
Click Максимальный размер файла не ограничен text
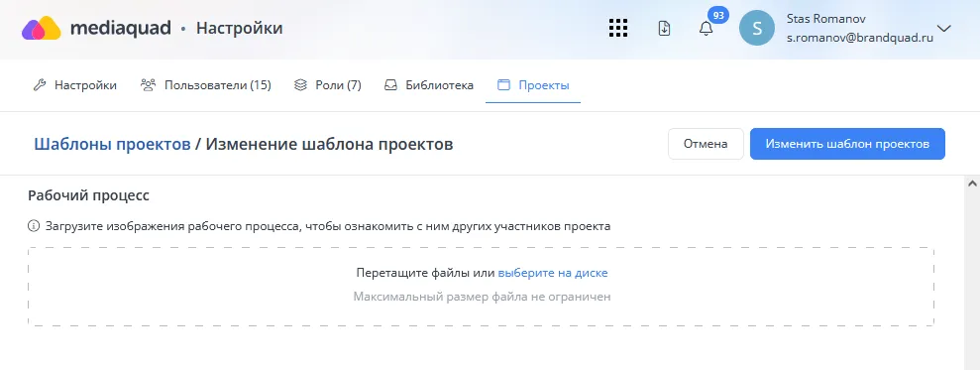click(482, 297)
